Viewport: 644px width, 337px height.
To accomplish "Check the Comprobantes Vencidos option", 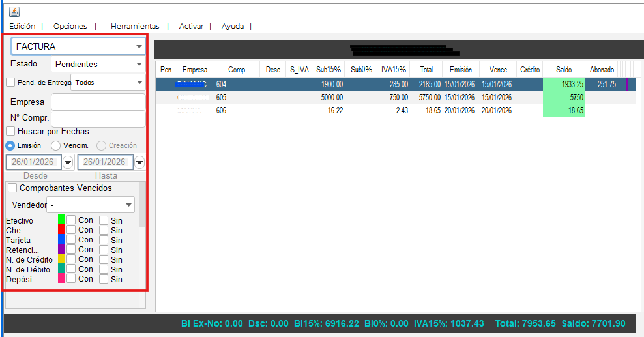I will click(12, 188).
